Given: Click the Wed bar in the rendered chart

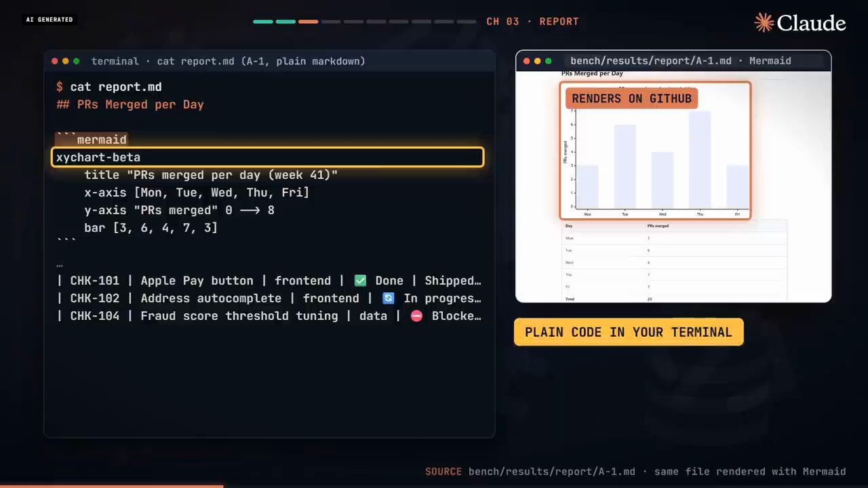Looking at the screenshot, I should [663, 180].
